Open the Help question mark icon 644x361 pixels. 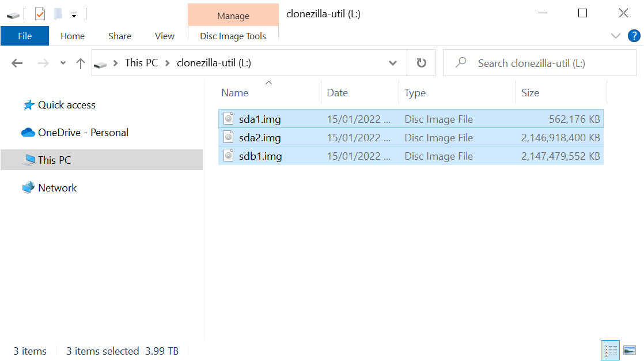(x=634, y=36)
